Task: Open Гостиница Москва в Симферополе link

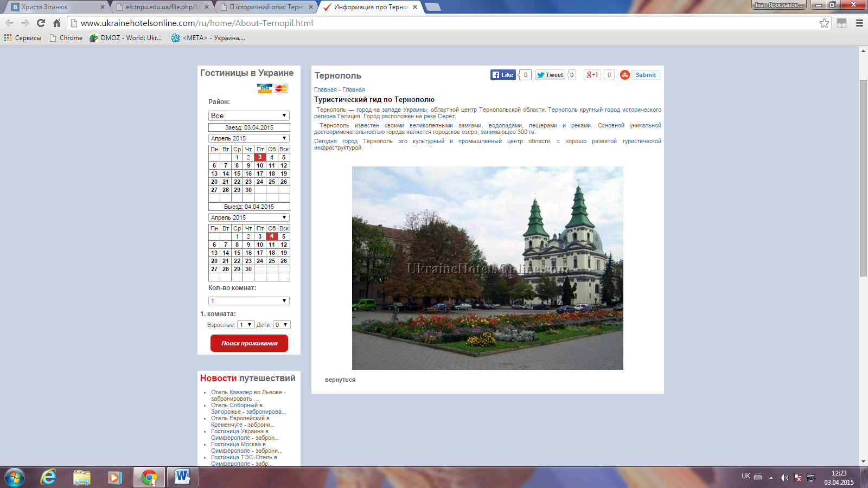Action: (x=247, y=447)
